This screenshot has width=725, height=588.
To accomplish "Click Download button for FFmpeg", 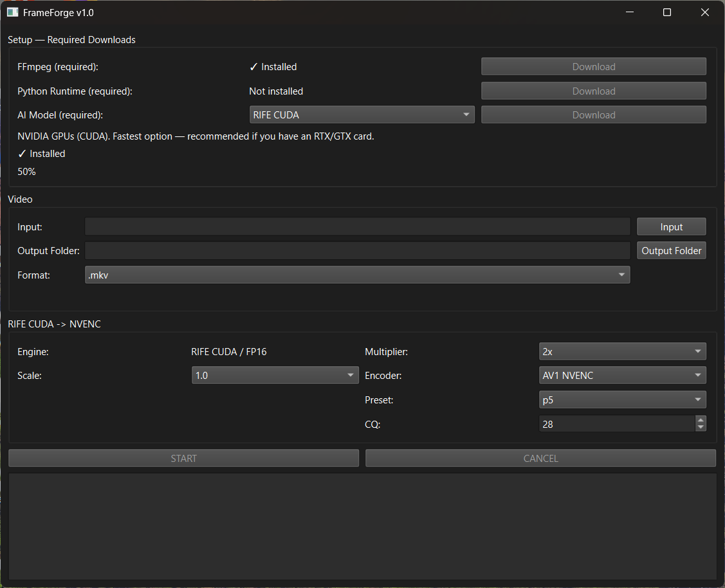I will pyautogui.click(x=594, y=66).
